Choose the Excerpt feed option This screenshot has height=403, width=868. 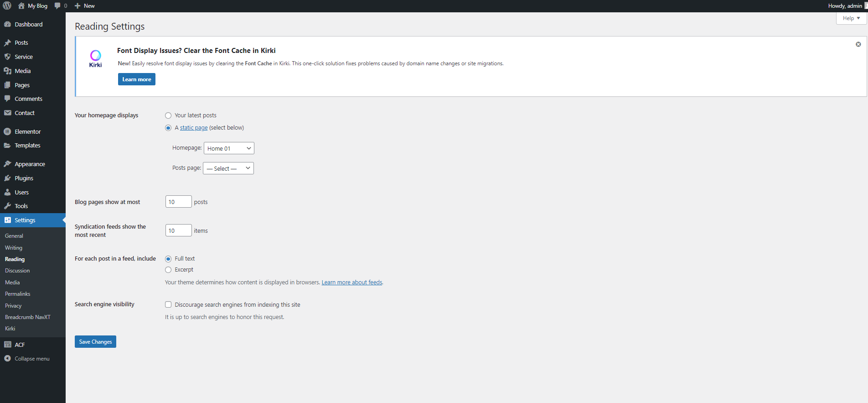(x=168, y=270)
